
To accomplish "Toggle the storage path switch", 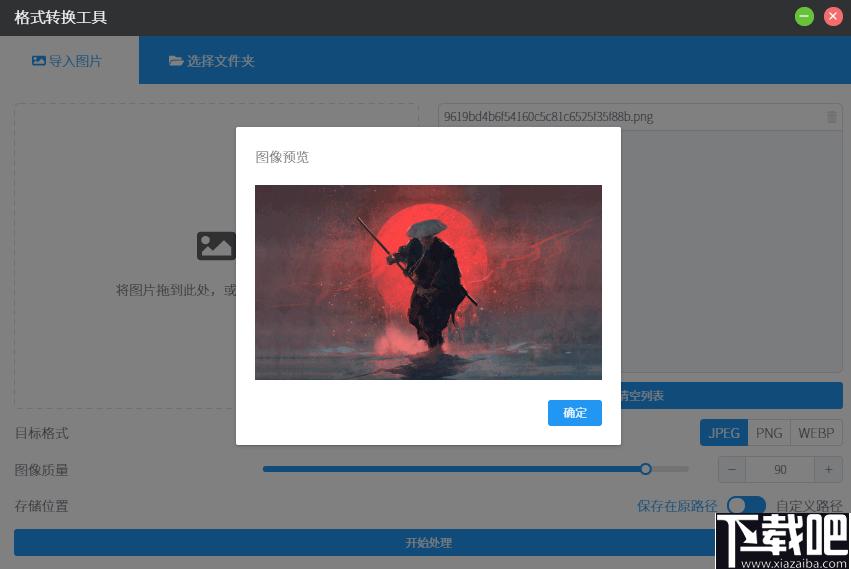I will [746, 505].
